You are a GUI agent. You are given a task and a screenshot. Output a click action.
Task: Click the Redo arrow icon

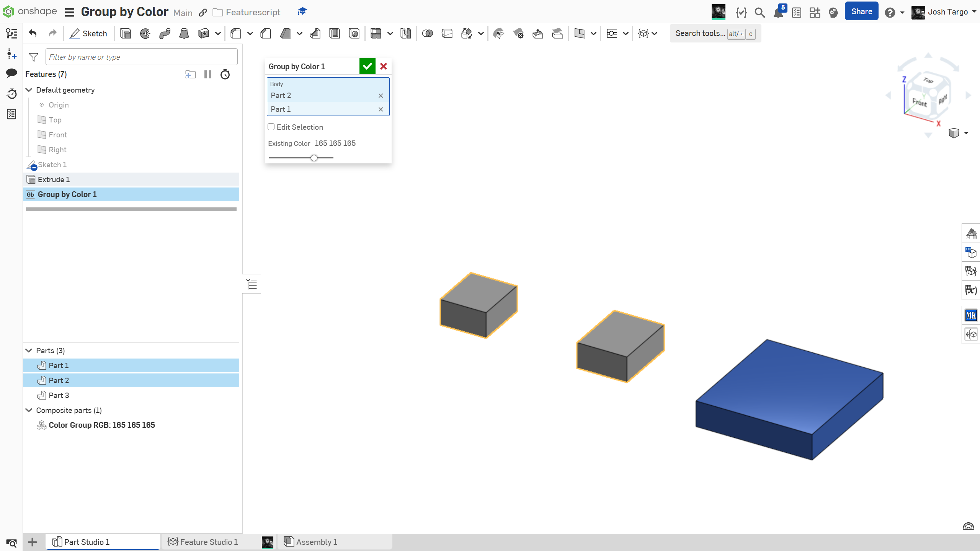(52, 34)
